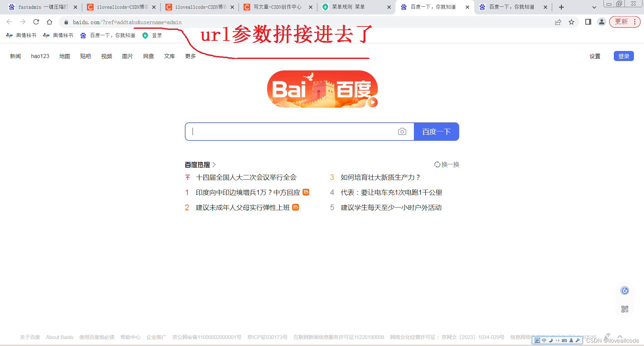
Task: Go back with the browser back arrow
Action: click(9, 22)
